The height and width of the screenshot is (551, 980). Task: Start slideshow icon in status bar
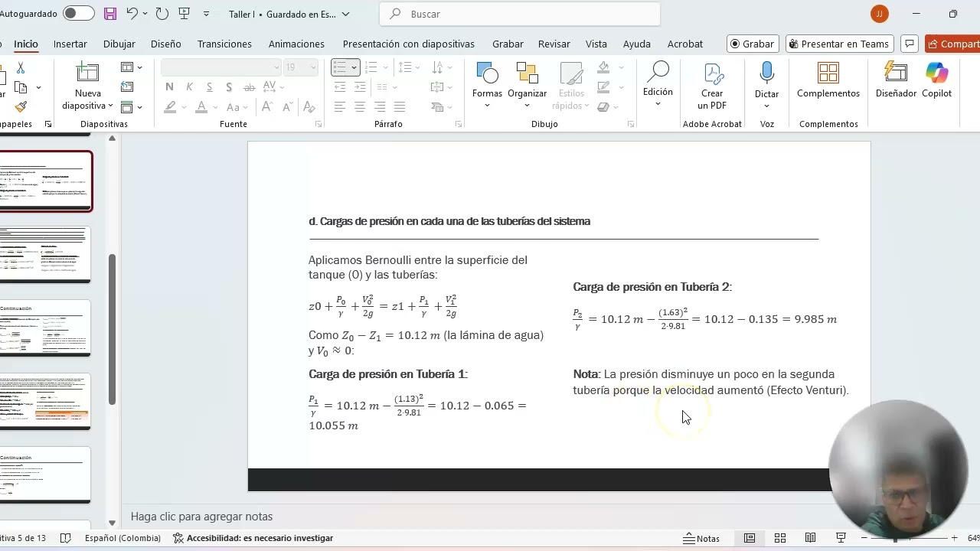pos(841,538)
